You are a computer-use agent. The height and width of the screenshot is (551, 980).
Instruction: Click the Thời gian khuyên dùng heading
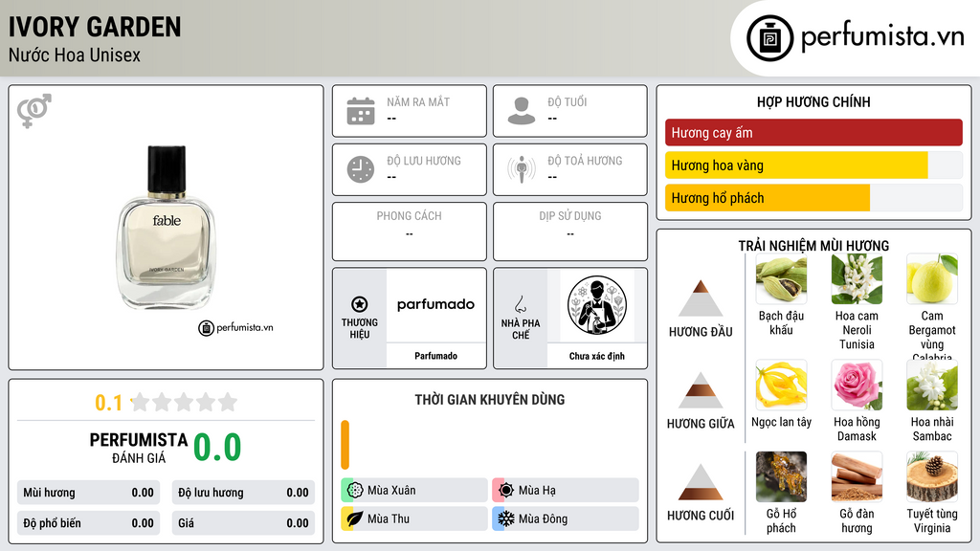point(489,399)
